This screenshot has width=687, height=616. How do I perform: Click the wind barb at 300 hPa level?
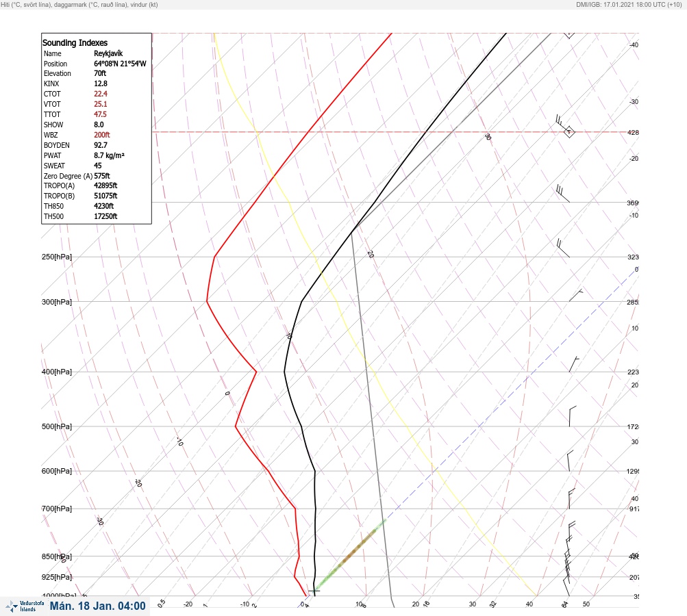coord(576,296)
